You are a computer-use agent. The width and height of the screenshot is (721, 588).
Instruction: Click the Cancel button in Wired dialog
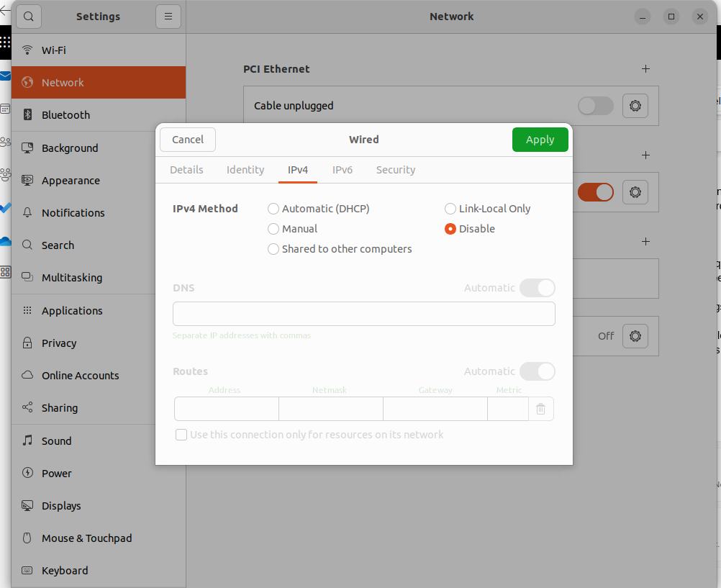pos(188,140)
